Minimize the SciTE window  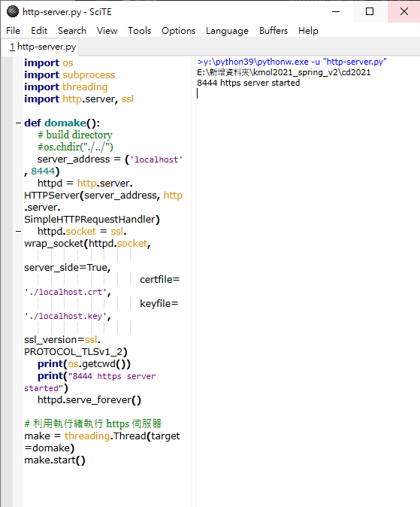click(336, 11)
